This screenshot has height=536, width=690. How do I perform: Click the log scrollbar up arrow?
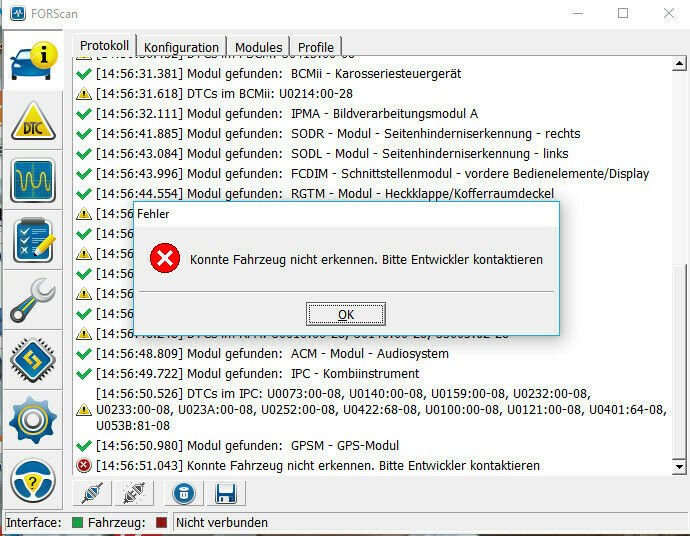point(679,64)
